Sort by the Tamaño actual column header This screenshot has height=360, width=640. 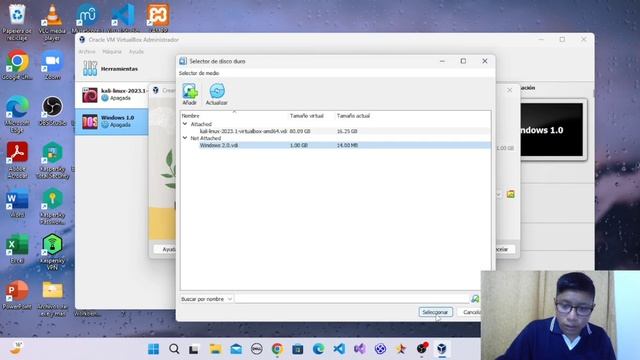353,116
